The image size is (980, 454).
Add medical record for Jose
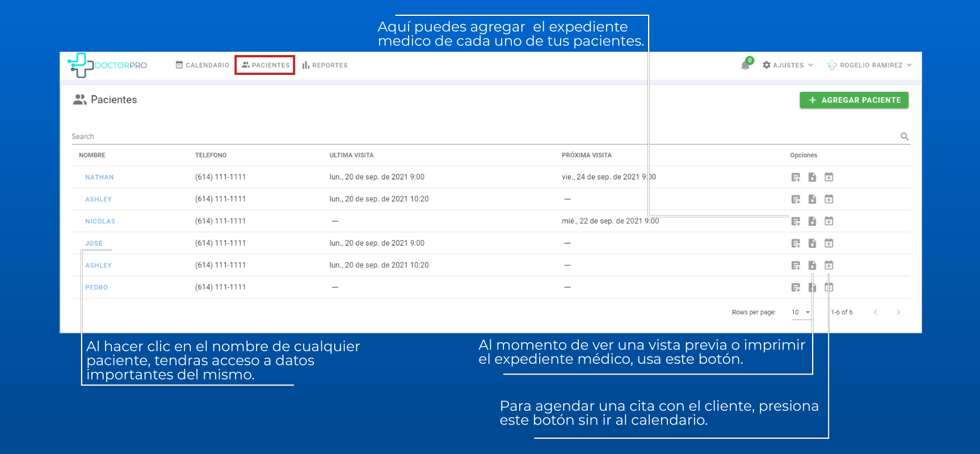pyautogui.click(x=796, y=243)
